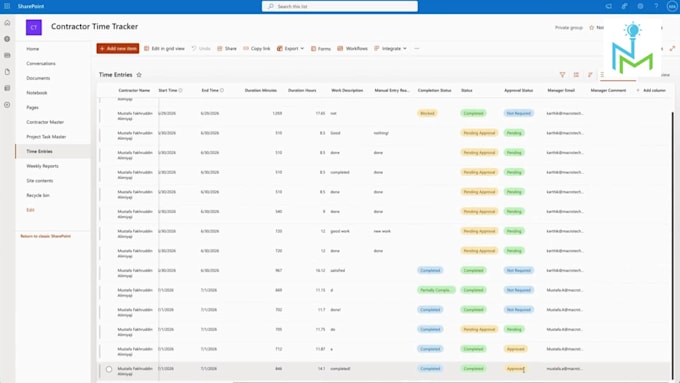The width and height of the screenshot is (680, 383).
Task: Open My lists icon in left rail
Action: 7,88
